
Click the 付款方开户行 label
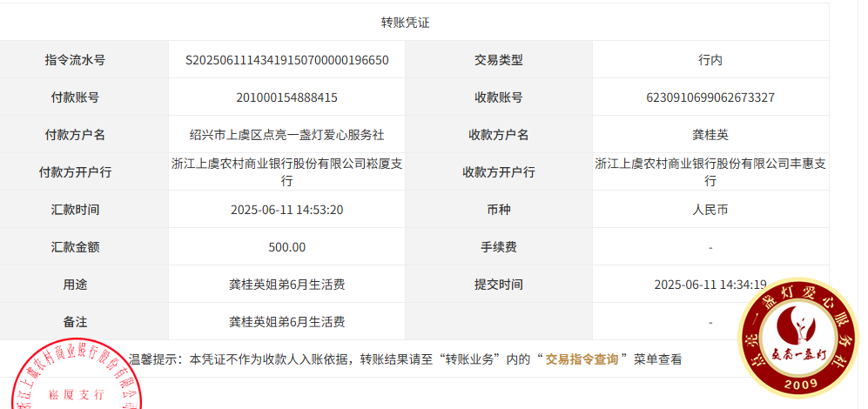pyautogui.click(x=75, y=172)
